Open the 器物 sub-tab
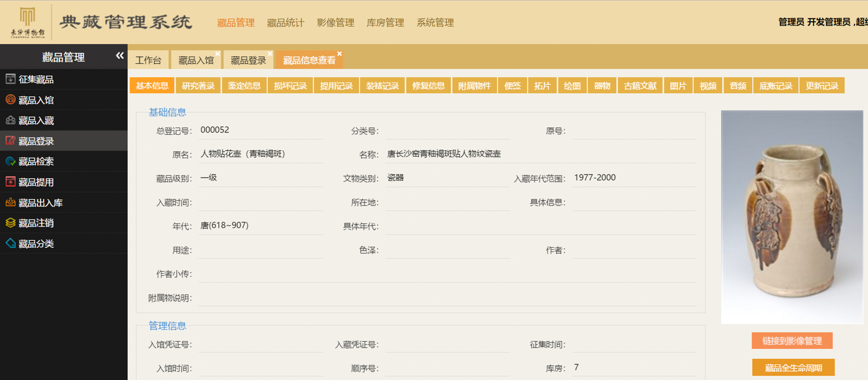The width and height of the screenshot is (868, 380). [x=602, y=85]
